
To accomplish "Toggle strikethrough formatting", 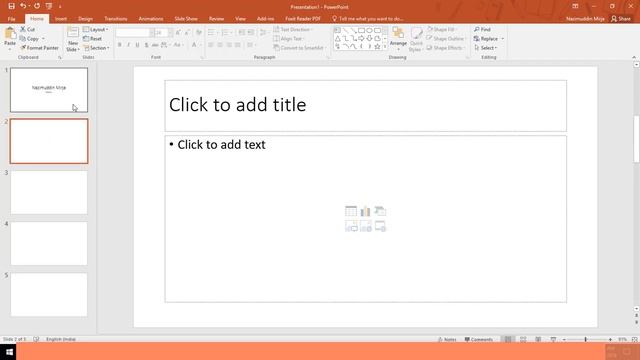I will [x=155, y=45].
